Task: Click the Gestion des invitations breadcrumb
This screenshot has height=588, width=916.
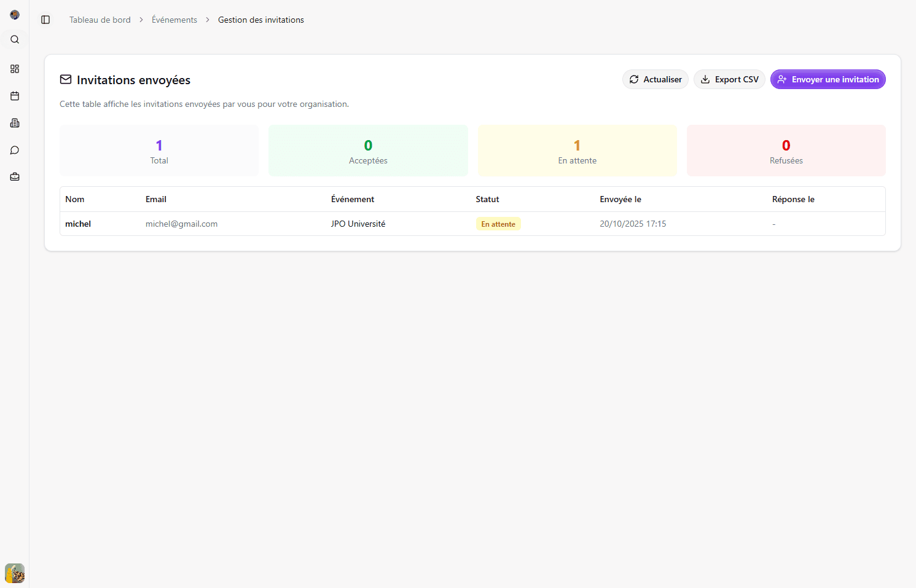Action: [260, 20]
